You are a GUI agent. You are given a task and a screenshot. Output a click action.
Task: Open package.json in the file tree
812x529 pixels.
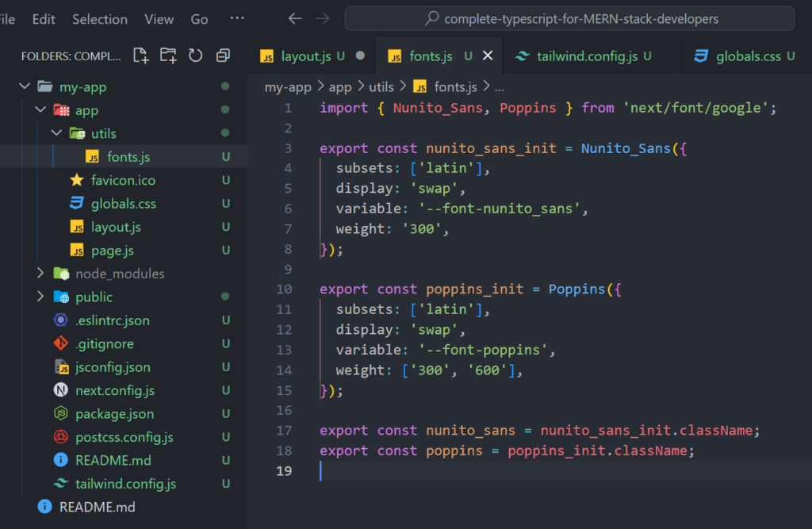[114, 414]
